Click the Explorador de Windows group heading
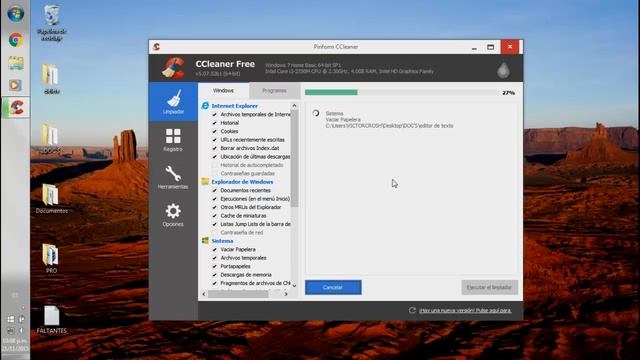640x360 pixels. pos(242,182)
